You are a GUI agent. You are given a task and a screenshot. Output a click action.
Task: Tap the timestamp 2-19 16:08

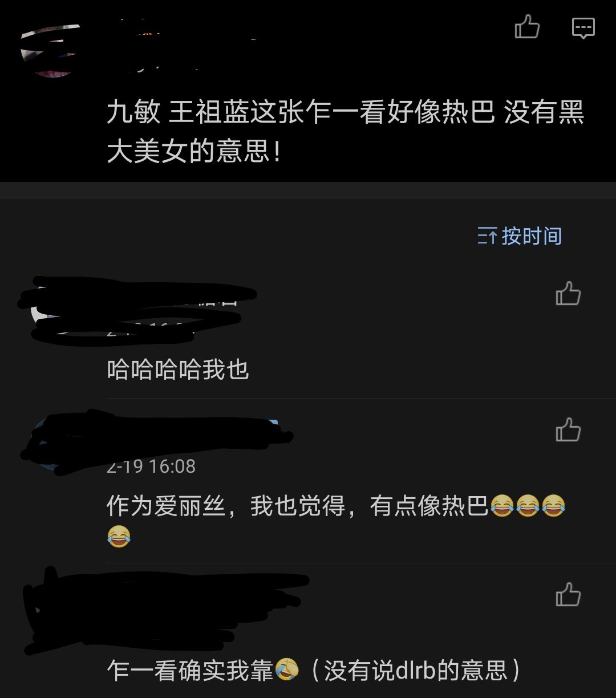click(x=151, y=466)
